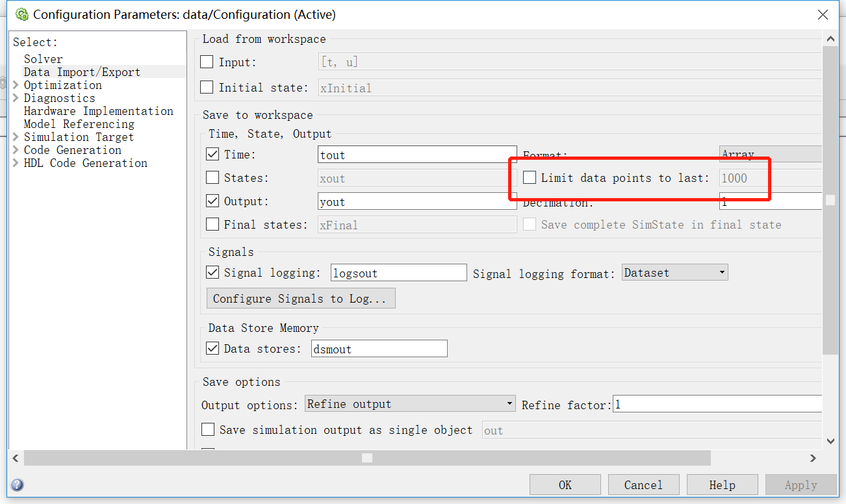Disable the Output checkbox
The height and width of the screenshot is (504, 846).
coord(212,201)
